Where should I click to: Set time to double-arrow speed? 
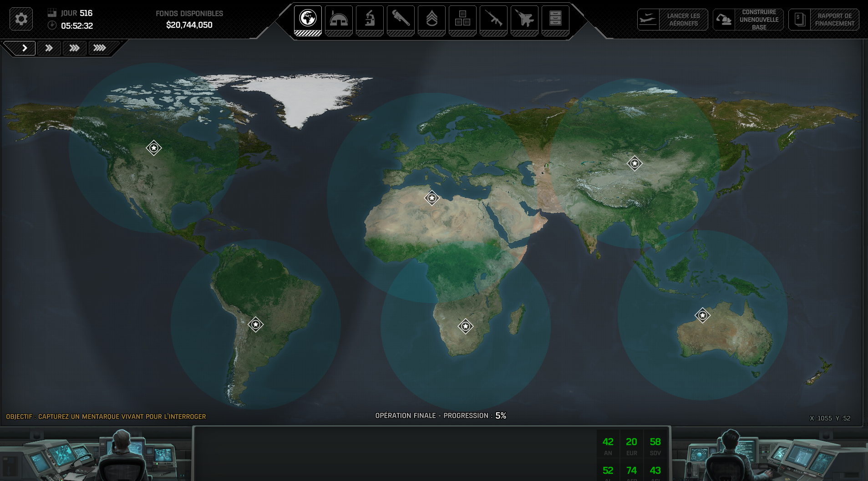coord(49,48)
